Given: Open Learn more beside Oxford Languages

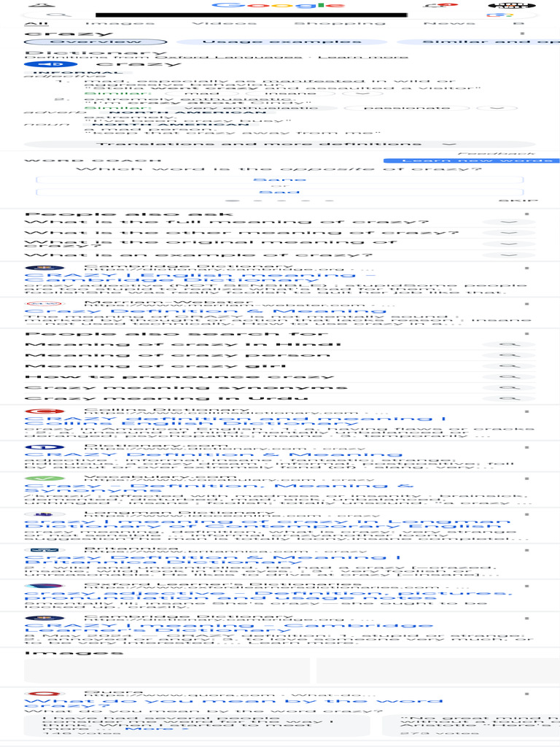Looking at the screenshot, I should 363,57.
